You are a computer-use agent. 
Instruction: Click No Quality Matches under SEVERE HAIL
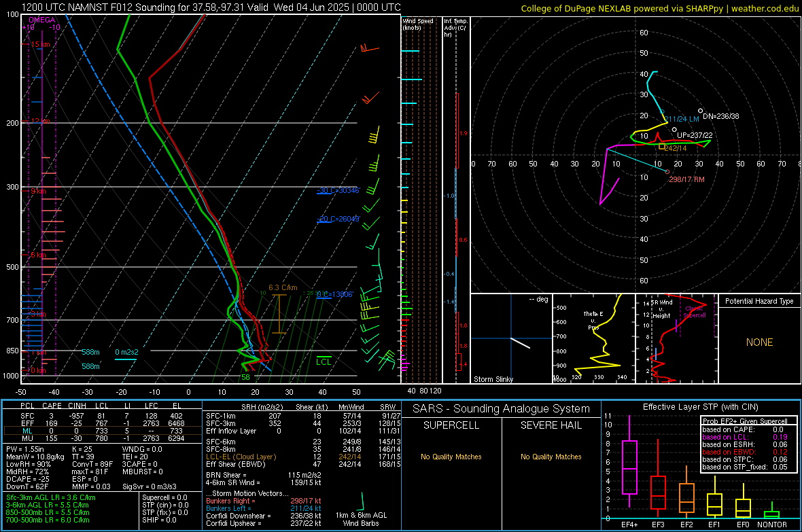click(551, 457)
